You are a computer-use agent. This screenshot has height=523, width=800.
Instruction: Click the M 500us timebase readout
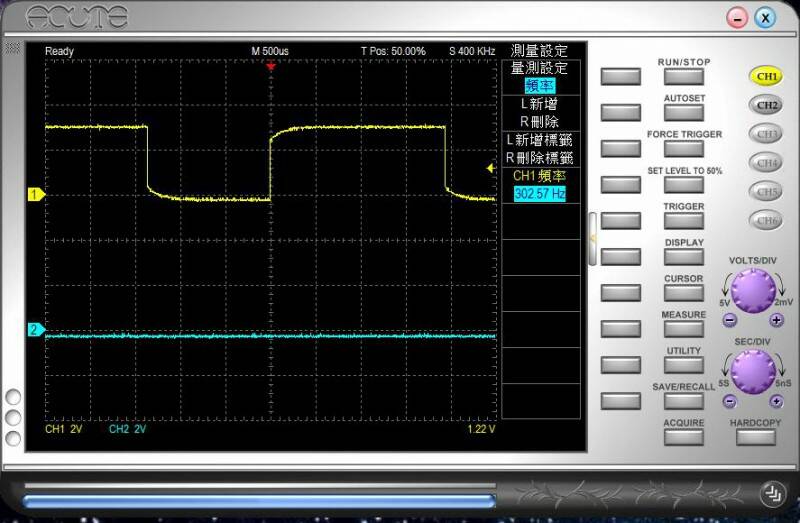point(270,51)
